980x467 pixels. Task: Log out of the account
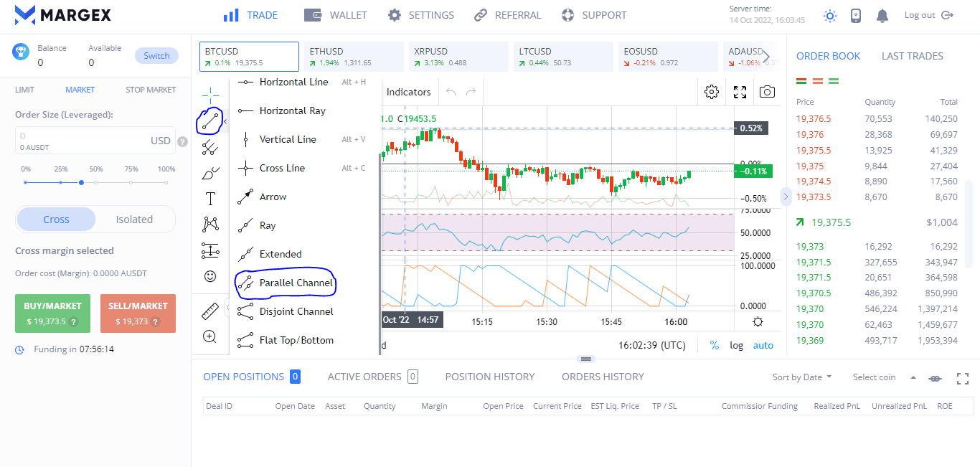(928, 15)
